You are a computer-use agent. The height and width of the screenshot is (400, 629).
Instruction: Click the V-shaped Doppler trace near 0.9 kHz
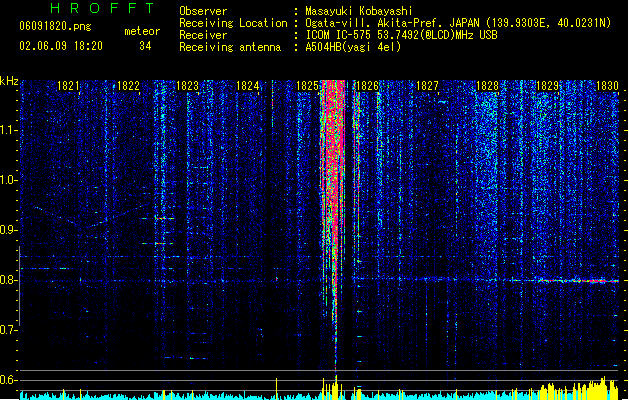93,217
